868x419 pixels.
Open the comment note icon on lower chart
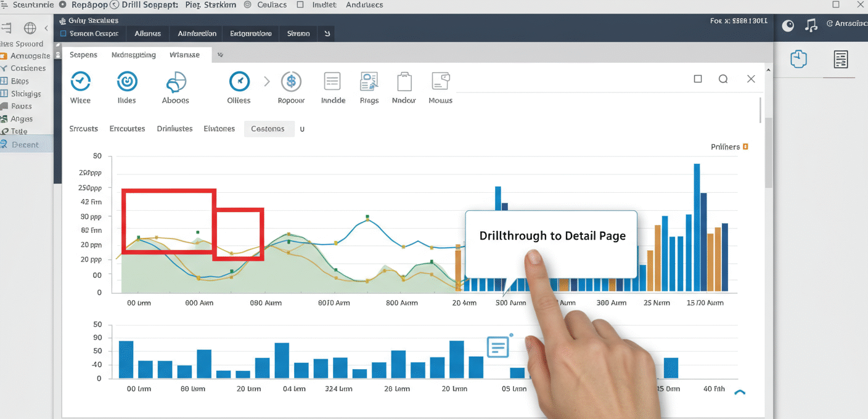(497, 348)
